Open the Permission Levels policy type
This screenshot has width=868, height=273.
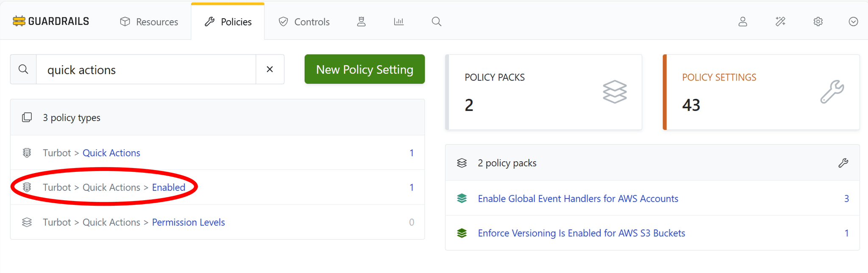[x=188, y=222]
